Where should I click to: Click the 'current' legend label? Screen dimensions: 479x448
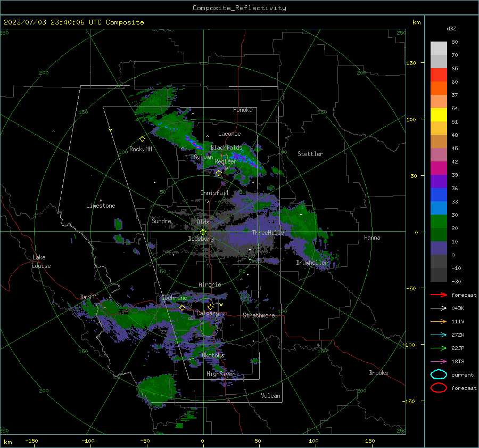click(463, 374)
